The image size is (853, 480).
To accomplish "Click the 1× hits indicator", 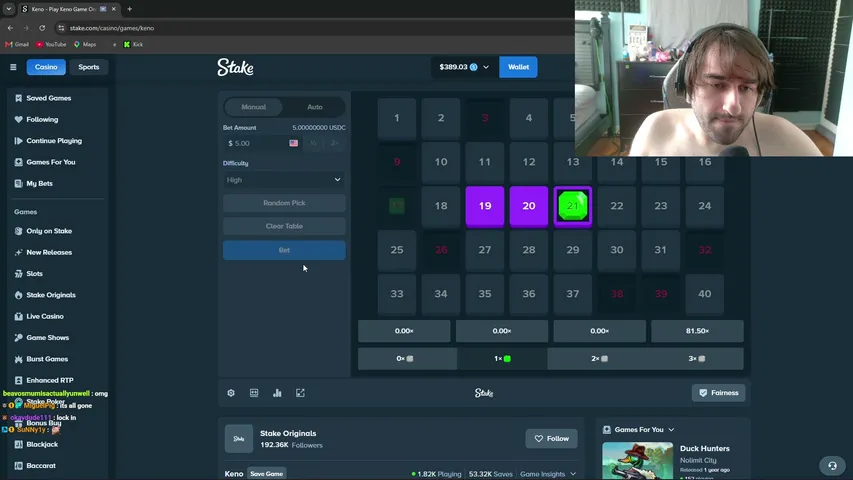I will (x=502, y=359).
